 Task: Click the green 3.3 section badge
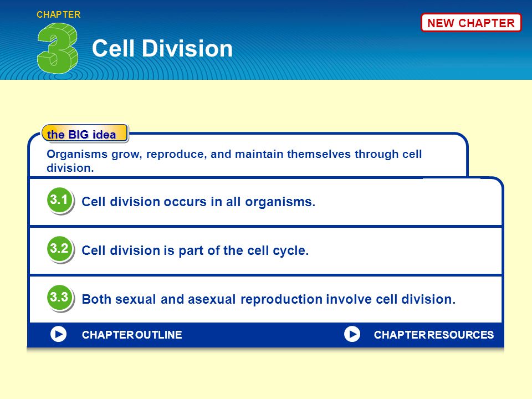[x=60, y=298]
